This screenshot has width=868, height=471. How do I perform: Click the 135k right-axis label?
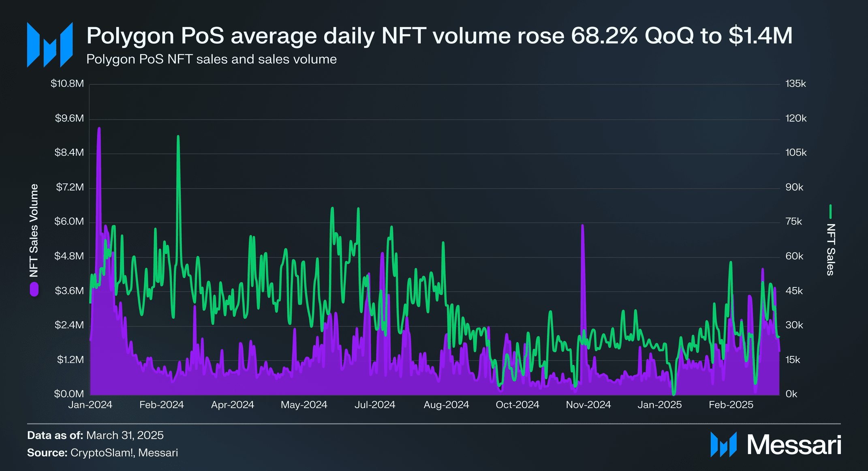795,84
